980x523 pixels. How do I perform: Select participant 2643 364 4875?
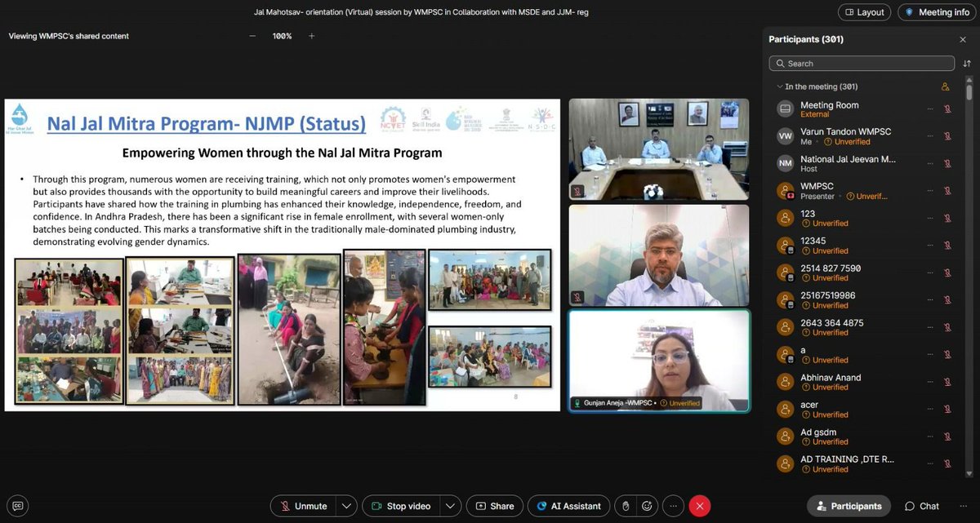click(866, 327)
